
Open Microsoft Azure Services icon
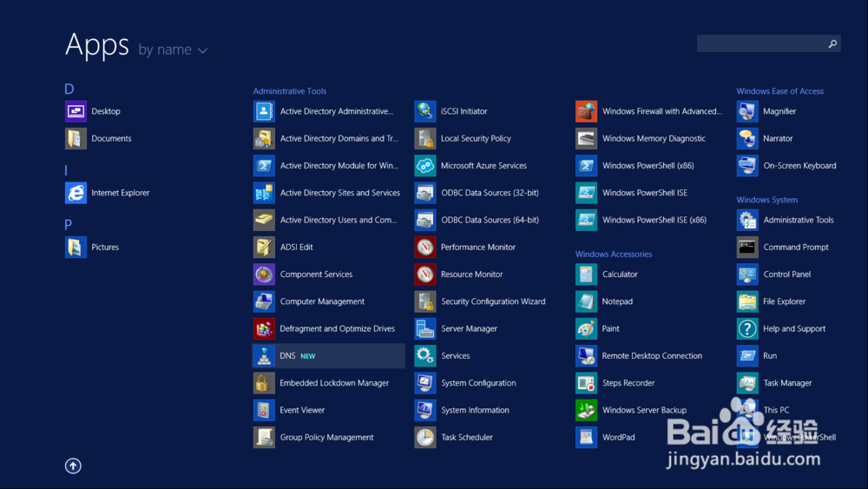425,166
